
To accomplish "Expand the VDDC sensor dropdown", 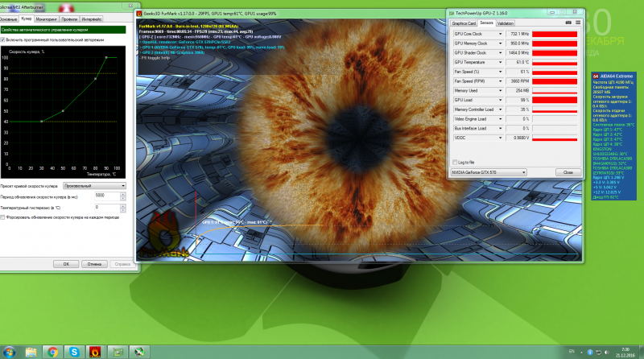I will point(500,138).
